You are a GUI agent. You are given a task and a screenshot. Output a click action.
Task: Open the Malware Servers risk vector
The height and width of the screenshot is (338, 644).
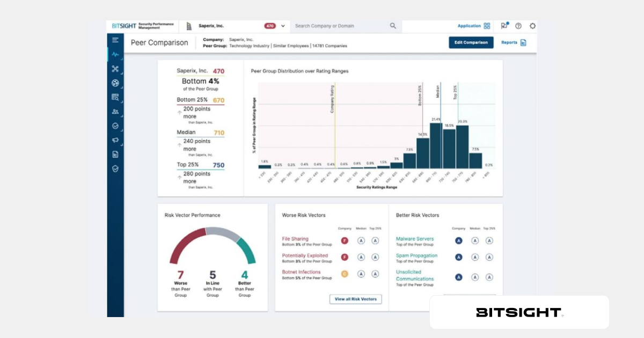[x=415, y=239]
